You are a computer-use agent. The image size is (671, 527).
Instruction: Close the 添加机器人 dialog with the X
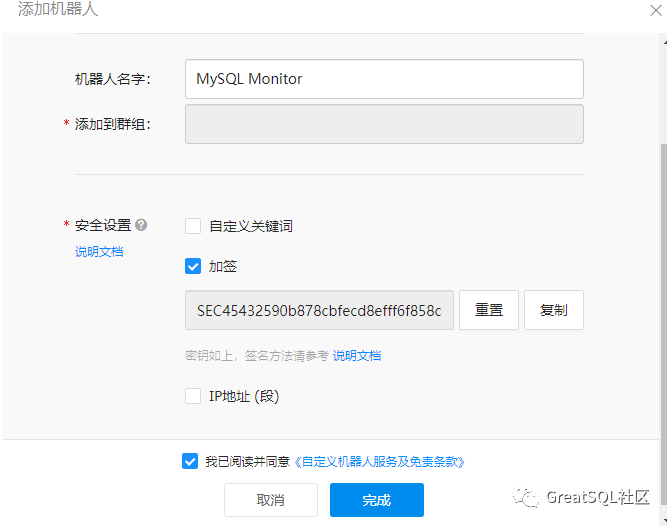click(657, 9)
